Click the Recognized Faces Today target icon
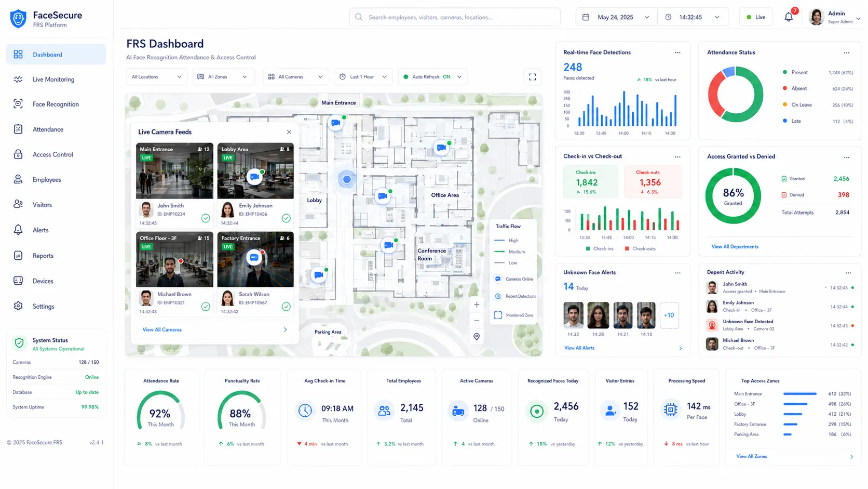The height and width of the screenshot is (489, 868). [x=537, y=412]
